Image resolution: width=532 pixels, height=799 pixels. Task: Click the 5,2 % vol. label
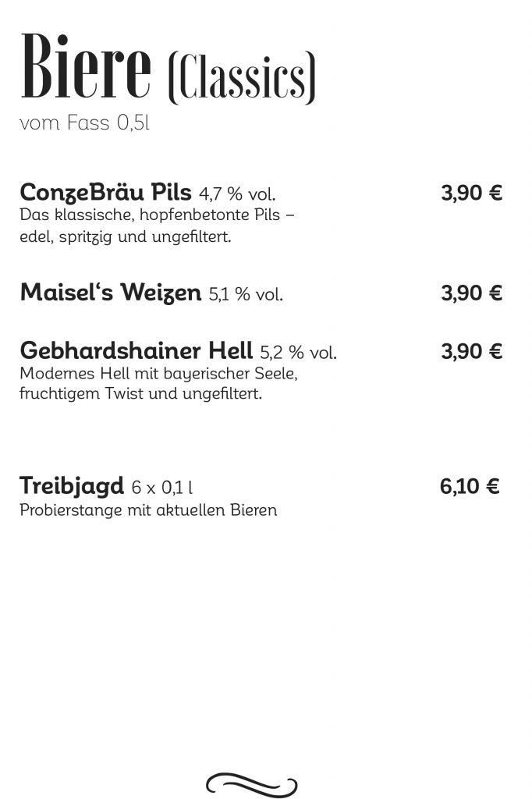(x=299, y=352)
